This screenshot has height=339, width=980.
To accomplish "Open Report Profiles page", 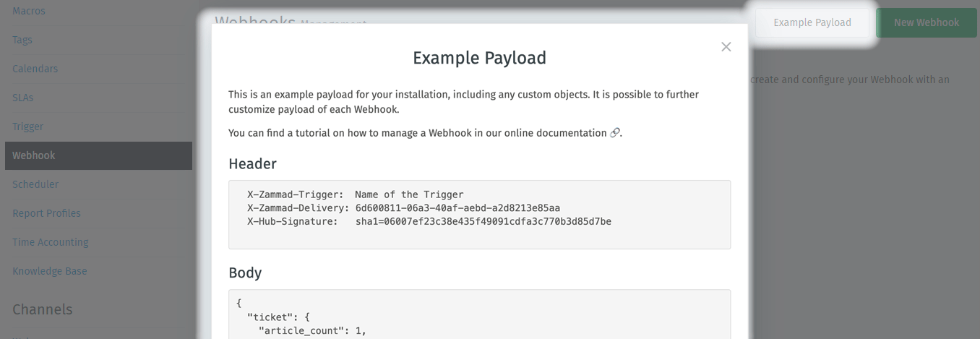I will click(x=46, y=213).
